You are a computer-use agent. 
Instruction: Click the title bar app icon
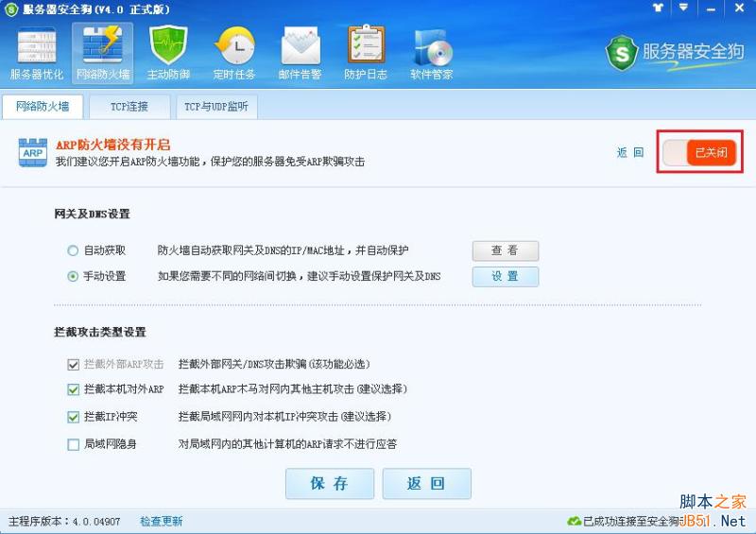[10, 9]
